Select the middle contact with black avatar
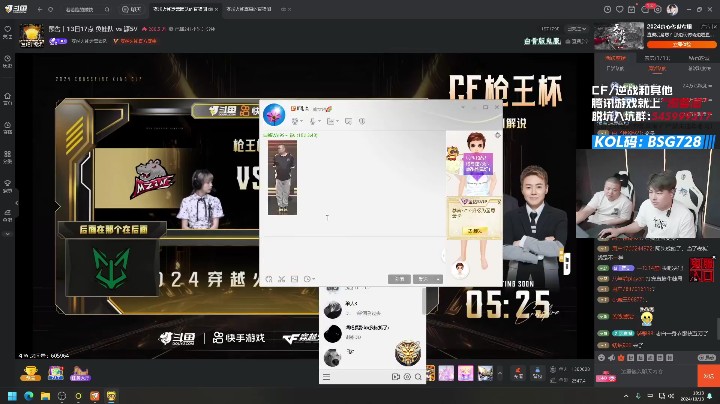 371,332
